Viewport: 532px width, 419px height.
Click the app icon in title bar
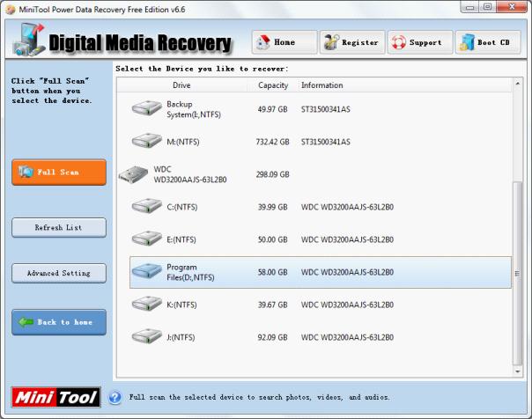11,10
